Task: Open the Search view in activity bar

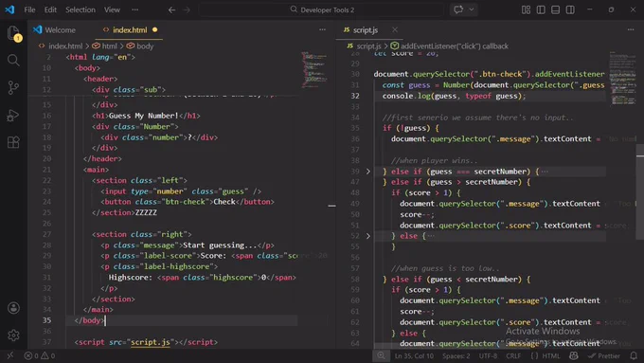Action: (13, 61)
